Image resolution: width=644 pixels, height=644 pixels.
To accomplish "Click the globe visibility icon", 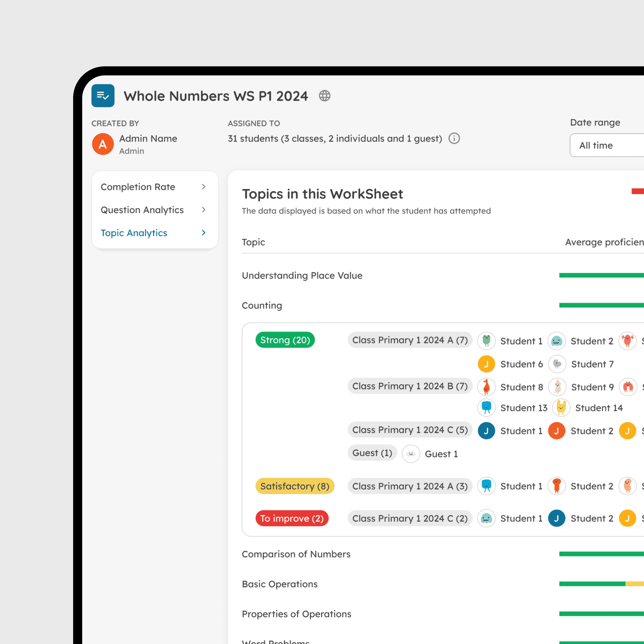I will click(x=324, y=96).
